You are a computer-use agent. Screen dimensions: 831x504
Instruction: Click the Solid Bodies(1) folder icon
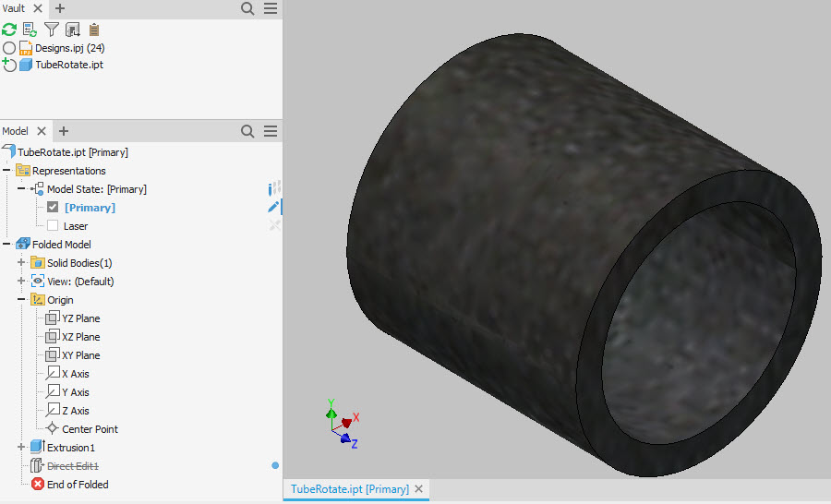(x=38, y=263)
